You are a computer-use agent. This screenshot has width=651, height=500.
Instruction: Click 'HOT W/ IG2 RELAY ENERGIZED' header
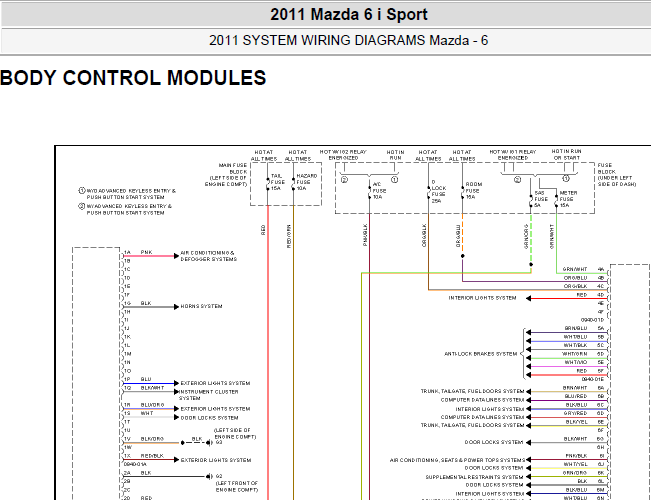coord(343,155)
